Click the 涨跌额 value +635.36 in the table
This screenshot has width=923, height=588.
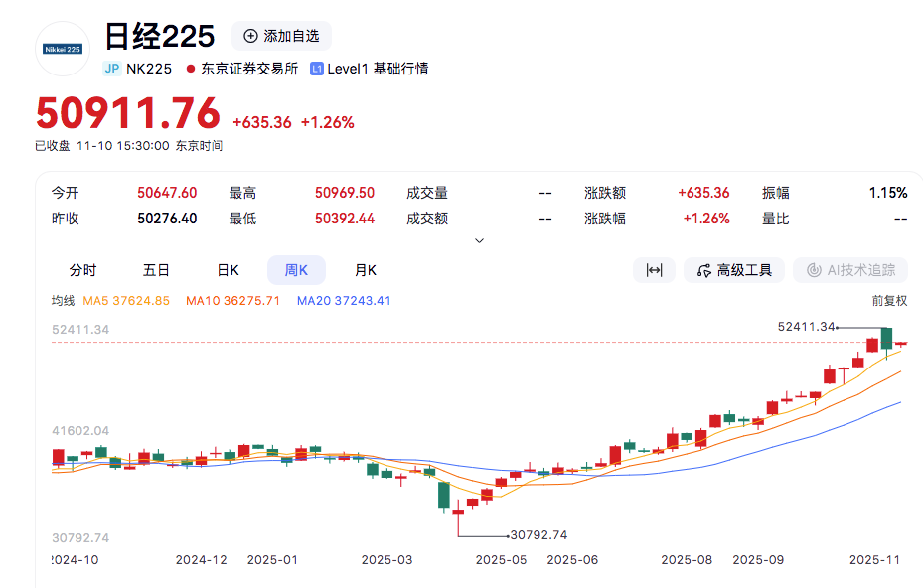[703, 193]
